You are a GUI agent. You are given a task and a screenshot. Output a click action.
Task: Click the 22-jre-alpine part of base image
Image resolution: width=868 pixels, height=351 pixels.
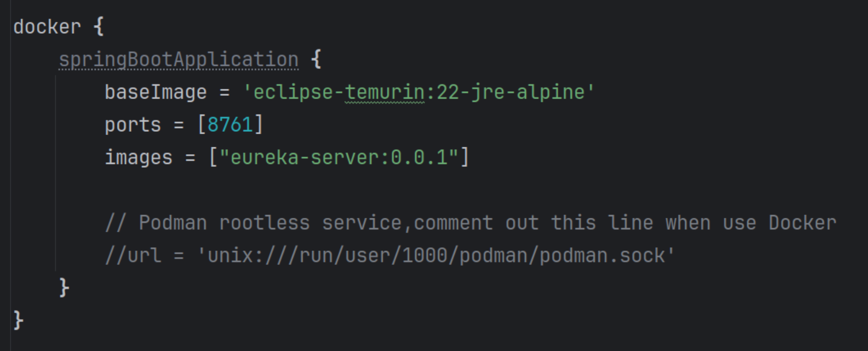tap(511, 93)
